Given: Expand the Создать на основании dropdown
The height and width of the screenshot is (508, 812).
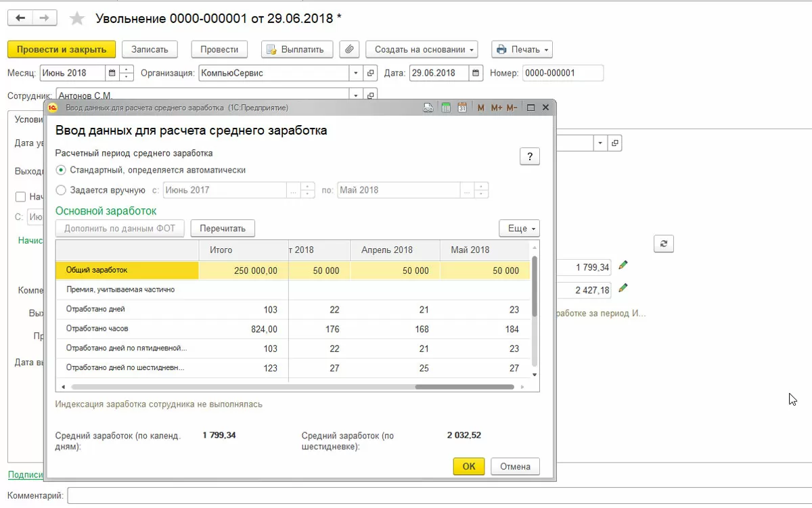Looking at the screenshot, I should coord(421,49).
